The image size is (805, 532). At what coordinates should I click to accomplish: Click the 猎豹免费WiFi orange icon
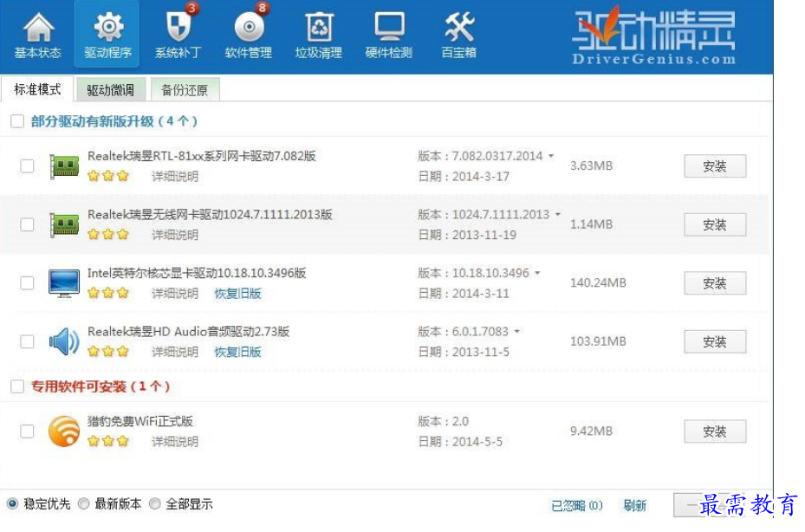point(64,431)
